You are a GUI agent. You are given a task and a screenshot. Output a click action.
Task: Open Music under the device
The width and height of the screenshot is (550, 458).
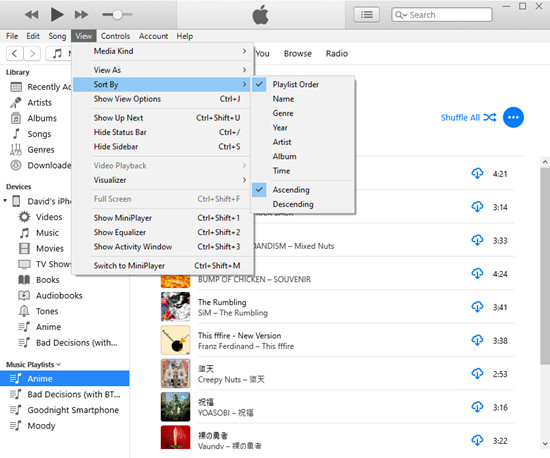click(x=39, y=233)
